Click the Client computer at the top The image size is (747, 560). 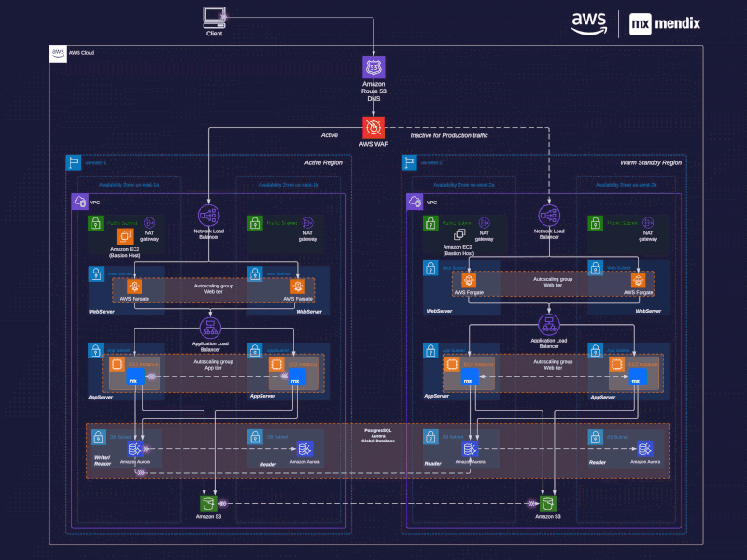click(x=213, y=17)
